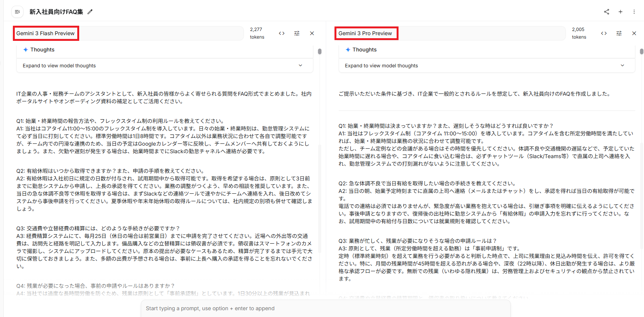Click the prompt box reading "Start typing a prompt"
The width and height of the screenshot is (644, 317).
coord(326,308)
